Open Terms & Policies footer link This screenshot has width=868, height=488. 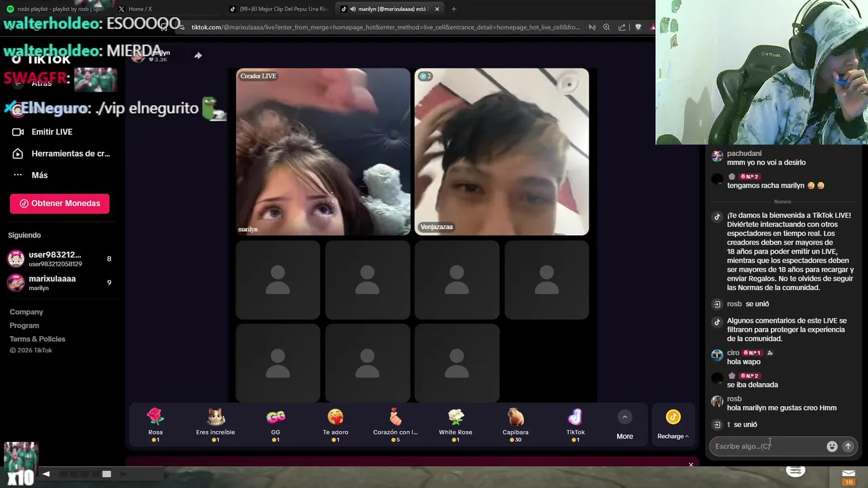click(37, 339)
